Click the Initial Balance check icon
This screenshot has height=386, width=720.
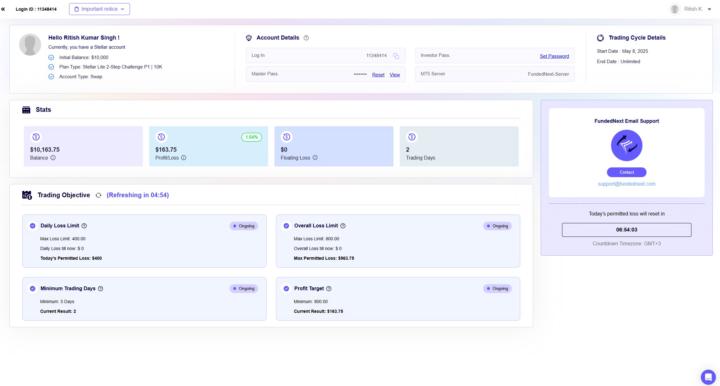(51, 58)
